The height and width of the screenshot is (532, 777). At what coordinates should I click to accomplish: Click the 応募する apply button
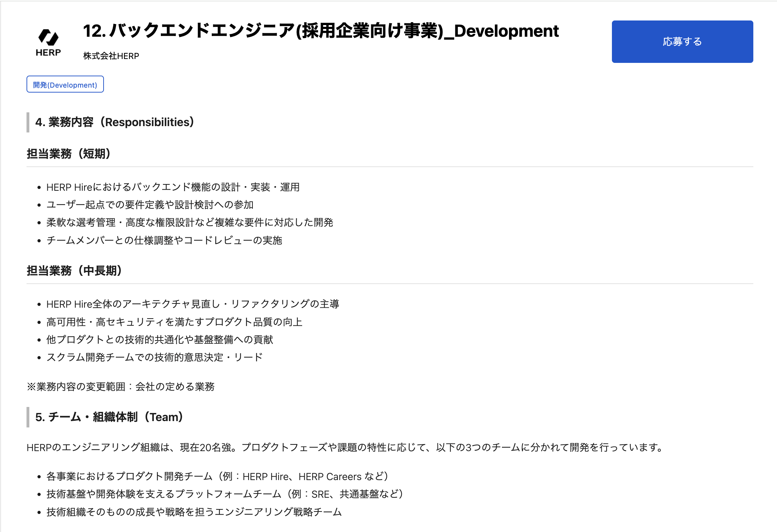click(682, 42)
